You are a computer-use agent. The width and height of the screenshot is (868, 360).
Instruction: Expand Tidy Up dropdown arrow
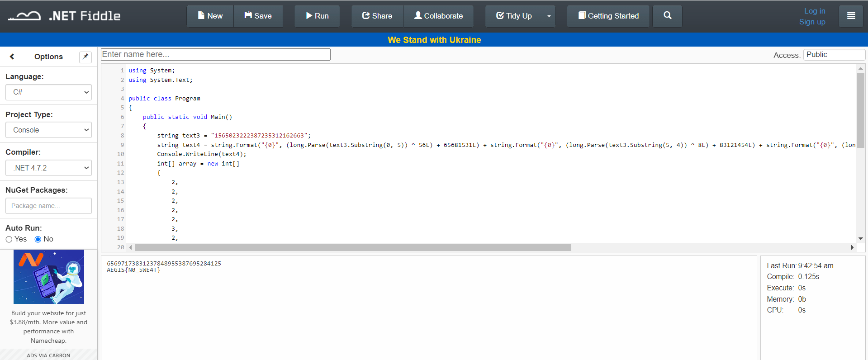[549, 16]
